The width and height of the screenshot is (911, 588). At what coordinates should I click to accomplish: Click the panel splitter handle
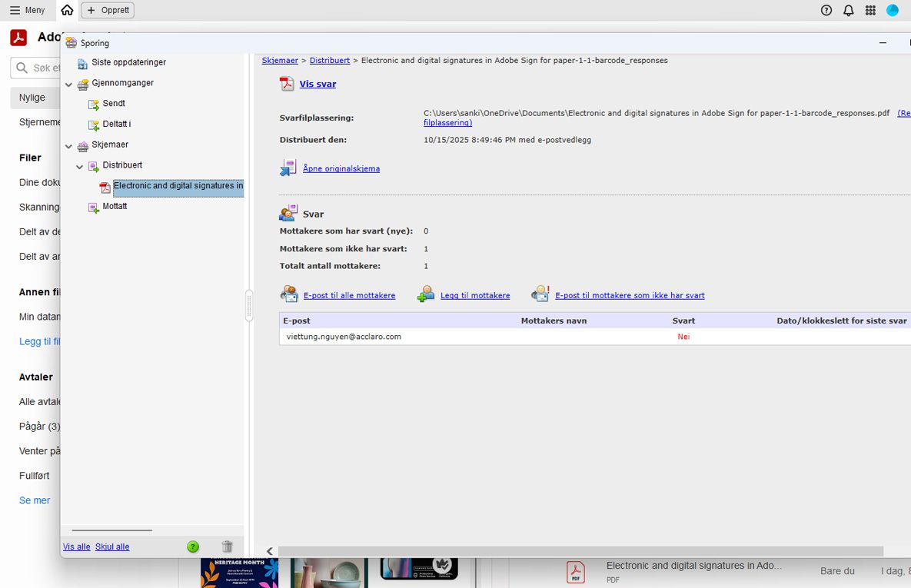(249, 306)
